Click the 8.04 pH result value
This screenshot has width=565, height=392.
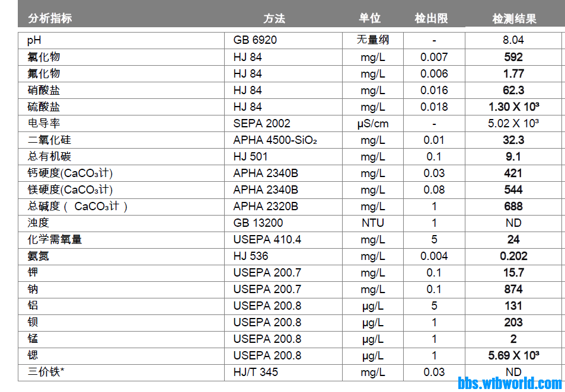point(513,40)
